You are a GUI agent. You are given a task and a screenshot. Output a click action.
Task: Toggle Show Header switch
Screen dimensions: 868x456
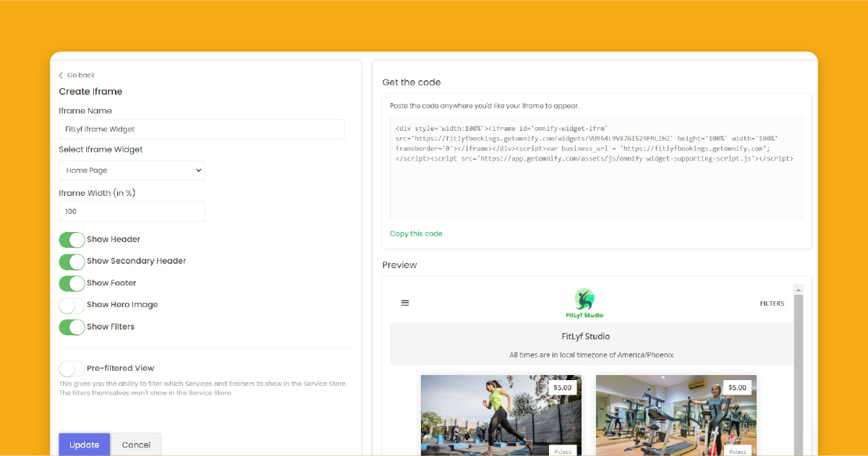[72, 239]
